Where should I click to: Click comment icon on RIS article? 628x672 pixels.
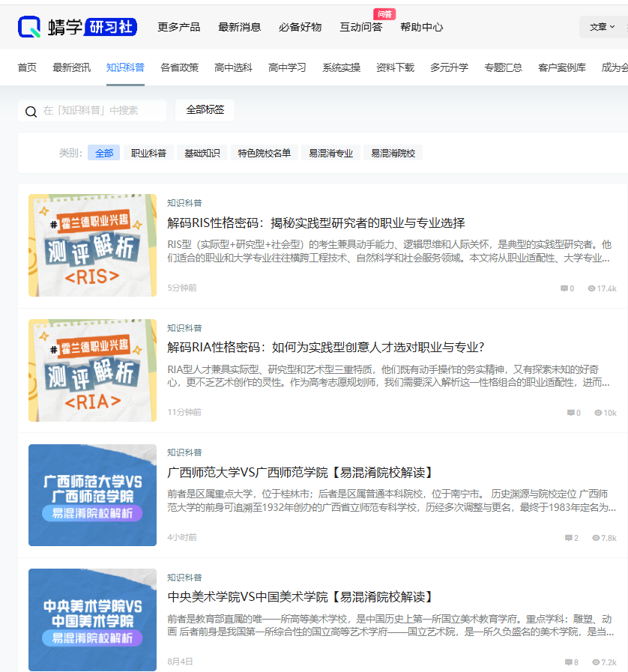pyautogui.click(x=564, y=288)
